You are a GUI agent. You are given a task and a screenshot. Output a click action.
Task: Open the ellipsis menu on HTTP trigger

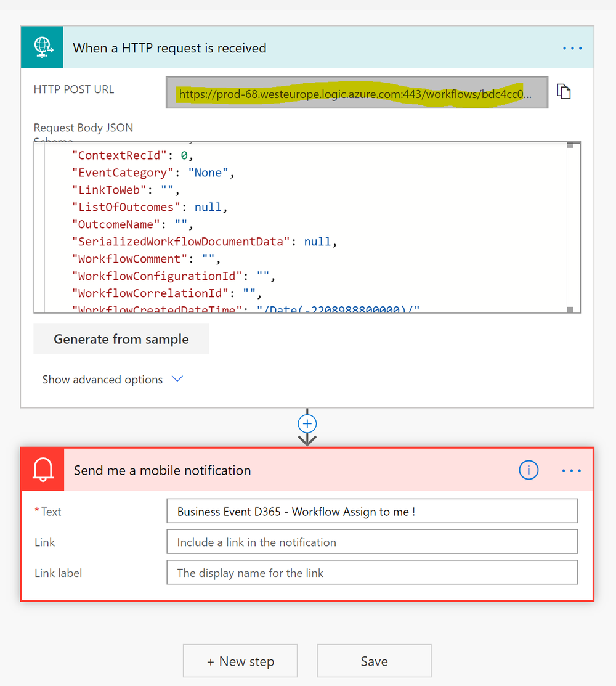[x=572, y=47]
